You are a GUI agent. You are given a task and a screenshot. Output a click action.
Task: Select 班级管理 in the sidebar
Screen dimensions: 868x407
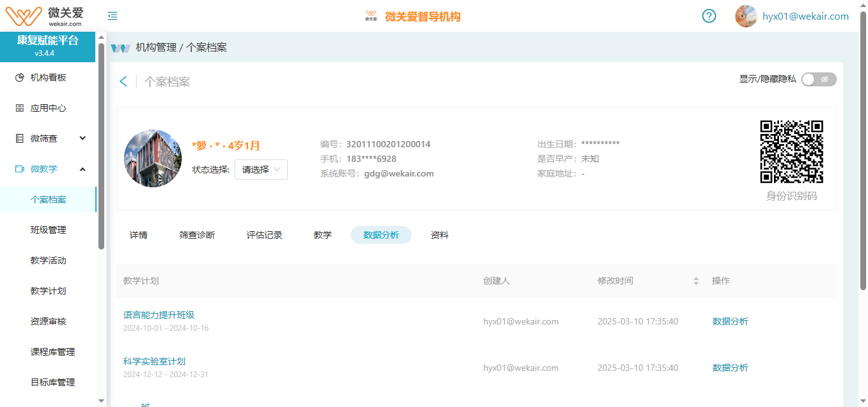pyautogui.click(x=48, y=230)
